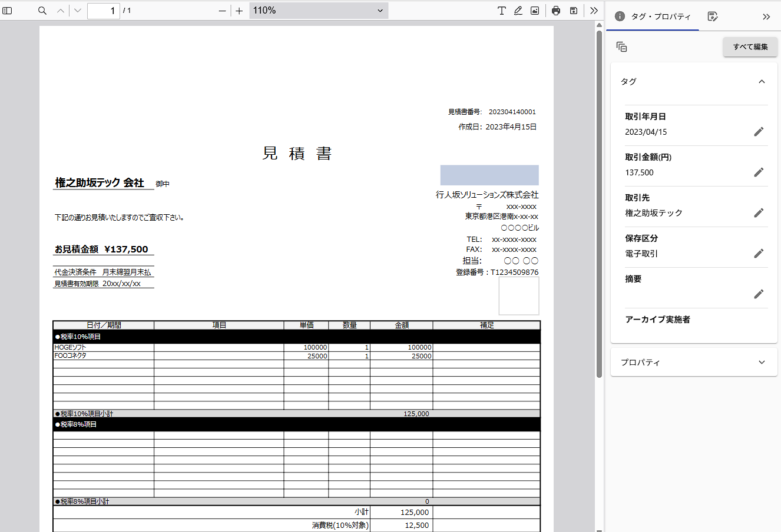Click the page number input field

coord(103,11)
